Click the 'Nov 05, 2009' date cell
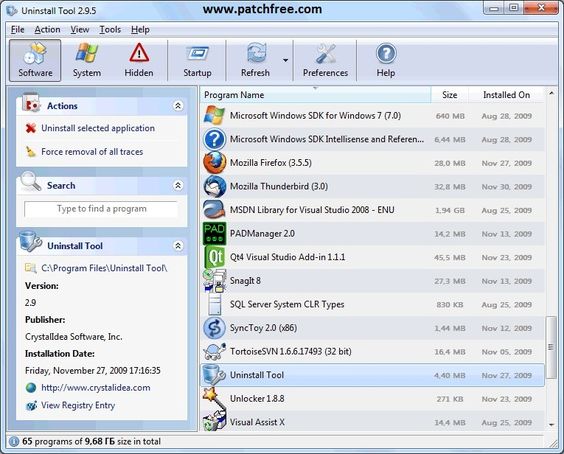Viewport: 564px width, 454px height. (x=506, y=352)
